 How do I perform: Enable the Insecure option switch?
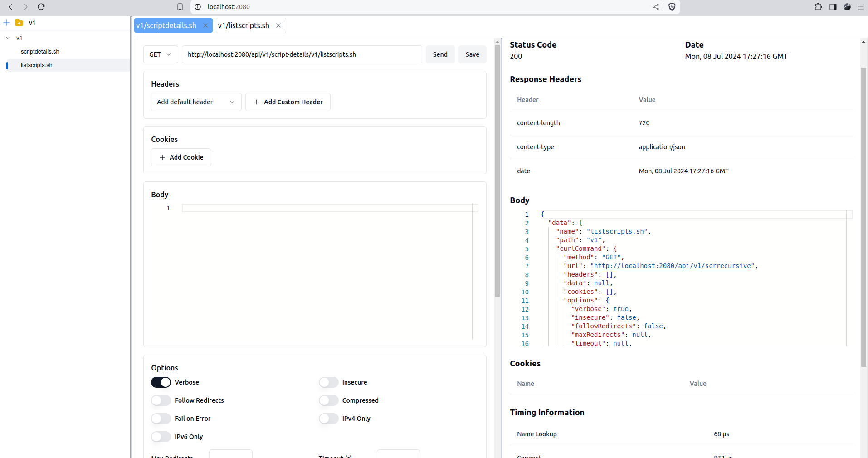[328, 382]
